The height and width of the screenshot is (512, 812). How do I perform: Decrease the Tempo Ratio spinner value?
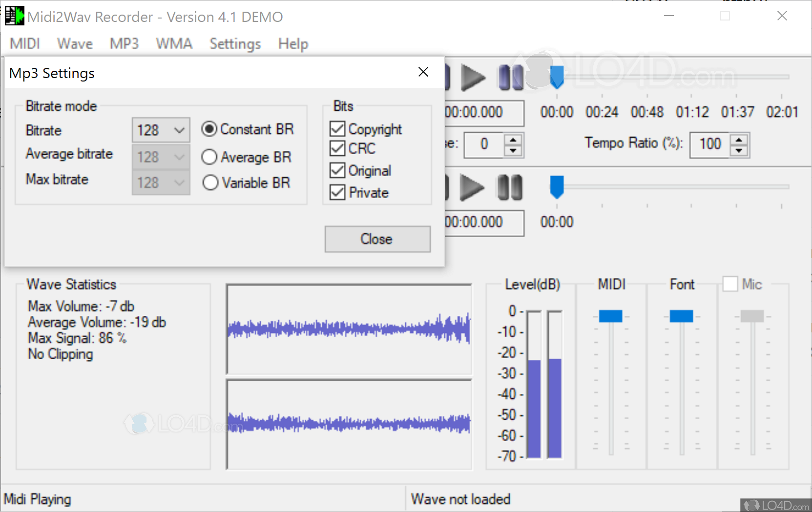[x=739, y=151]
